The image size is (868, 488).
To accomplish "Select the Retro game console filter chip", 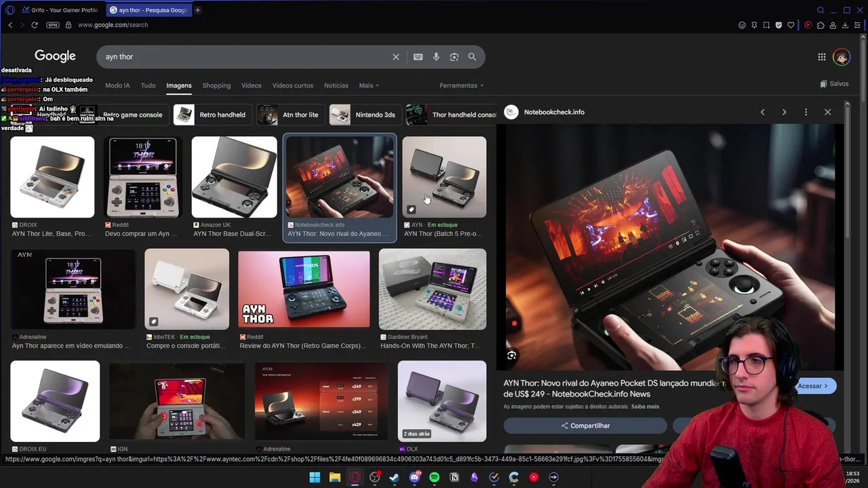I will coord(123,115).
